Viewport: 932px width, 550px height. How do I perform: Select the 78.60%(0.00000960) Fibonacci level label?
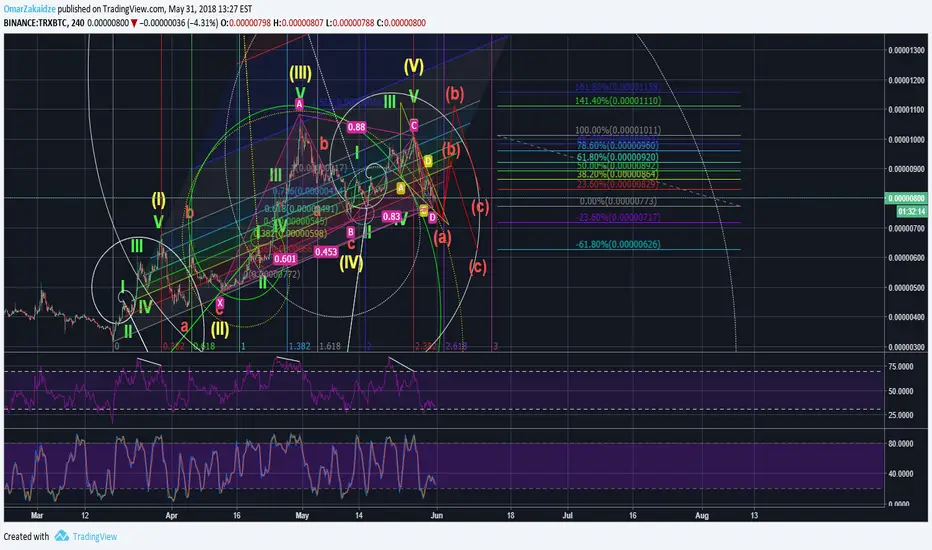pyautogui.click(x=618, y=146)
